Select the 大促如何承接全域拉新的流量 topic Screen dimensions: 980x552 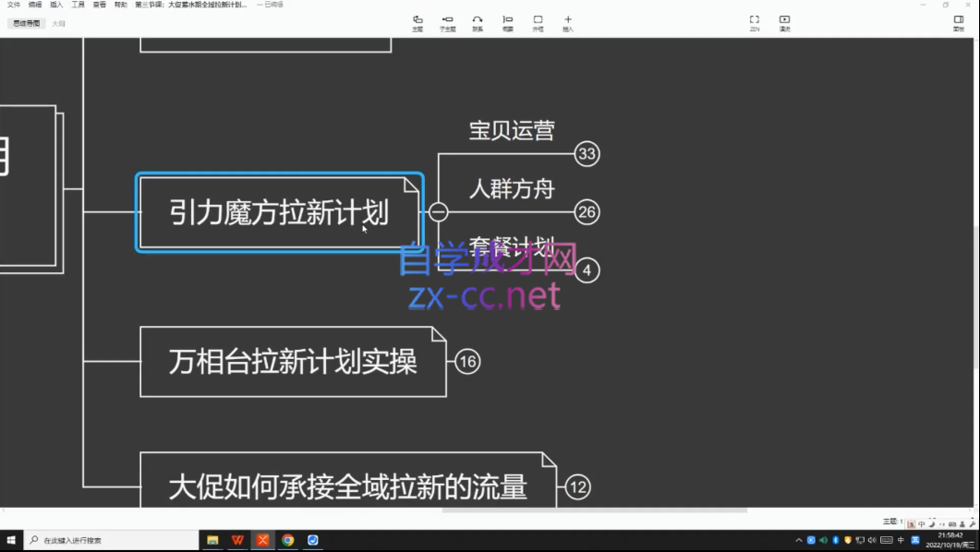(x=347, y=481)
